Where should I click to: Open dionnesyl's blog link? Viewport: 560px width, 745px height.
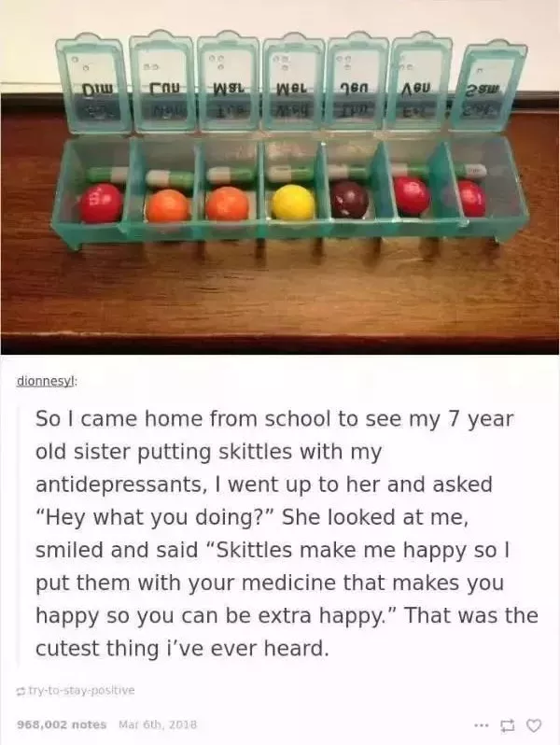(46, 382)
